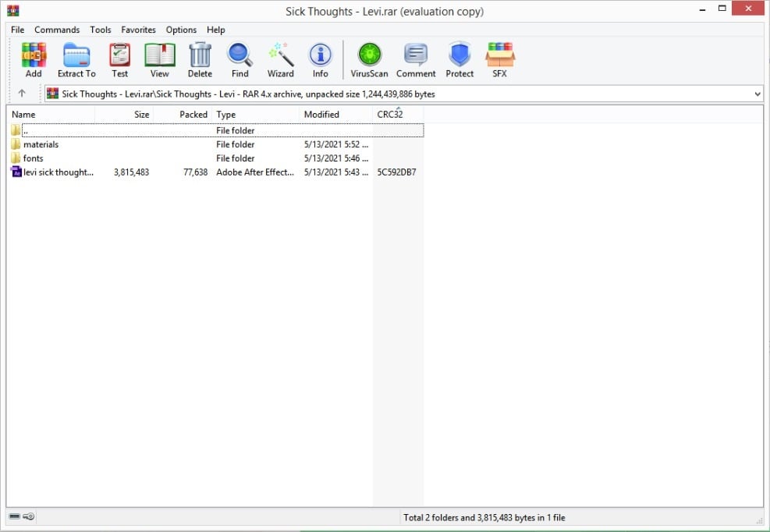Select the 'materials' folder name
This screenshot has width=770, height=532.
click(41, 144)
